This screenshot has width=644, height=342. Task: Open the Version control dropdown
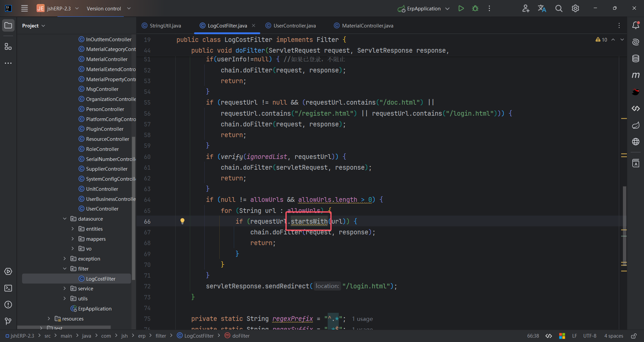click(108, 8)
